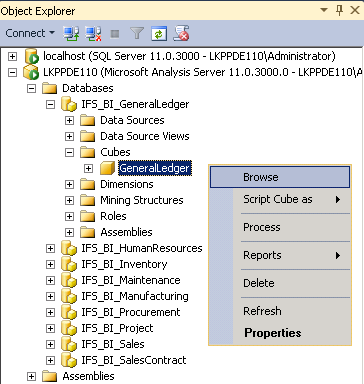Click the Disconnect server toolbar icon
Viewport: 364px width, 384px height.
pos(93,33)
